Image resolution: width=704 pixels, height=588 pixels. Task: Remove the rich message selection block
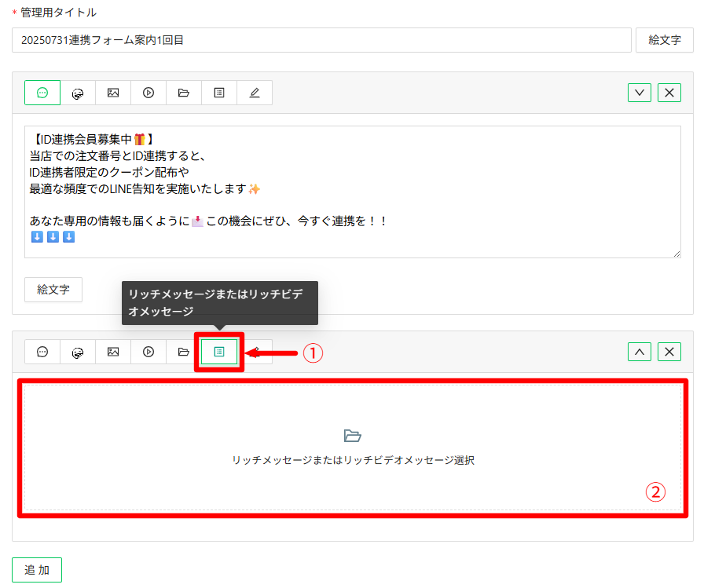[x=669, y=352]
